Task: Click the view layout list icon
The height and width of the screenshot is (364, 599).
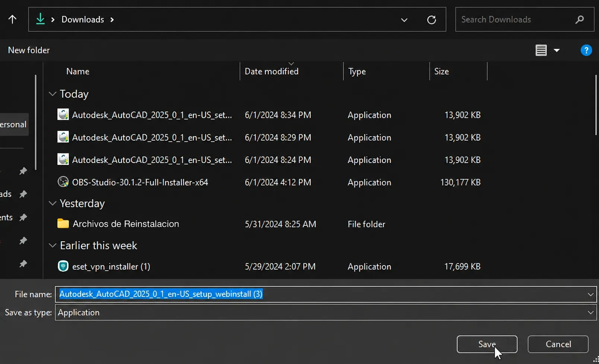Action: [541, 50]
